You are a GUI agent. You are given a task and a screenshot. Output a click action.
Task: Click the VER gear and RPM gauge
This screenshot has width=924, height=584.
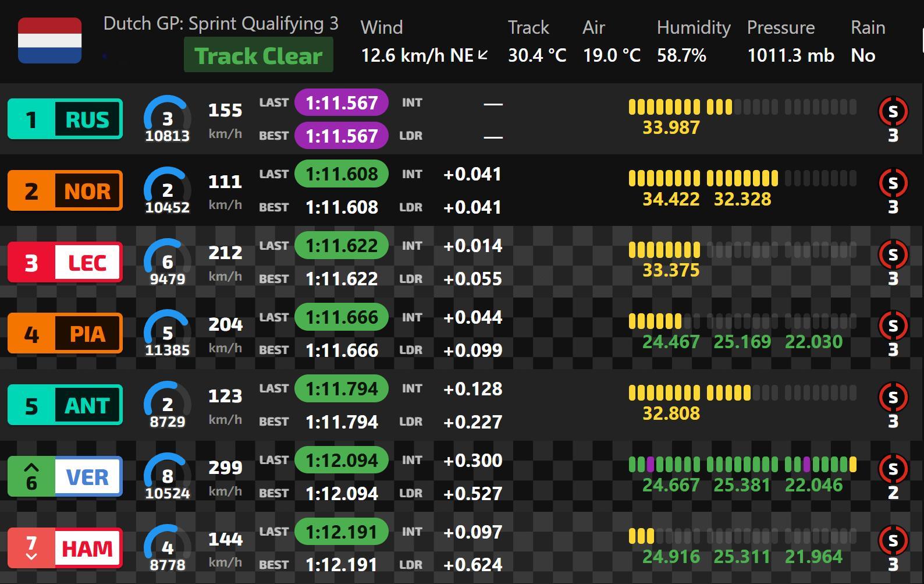click(168, 477)
